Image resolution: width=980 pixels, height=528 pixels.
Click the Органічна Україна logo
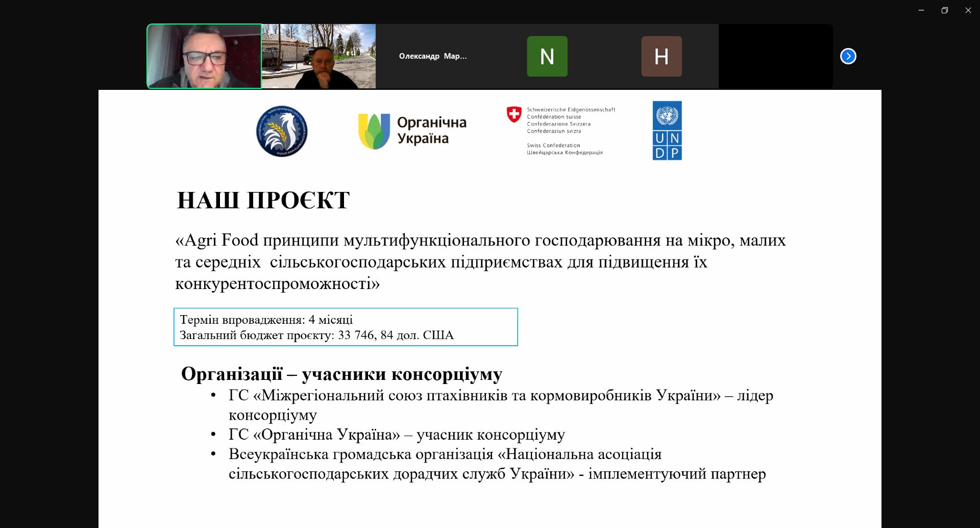point(412,131)
